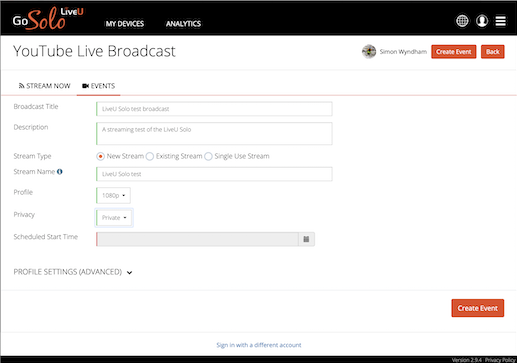Open the Privacy dropdown set to Private
Viewport: 517px width, 363px height.
click(x=114, y=218)
